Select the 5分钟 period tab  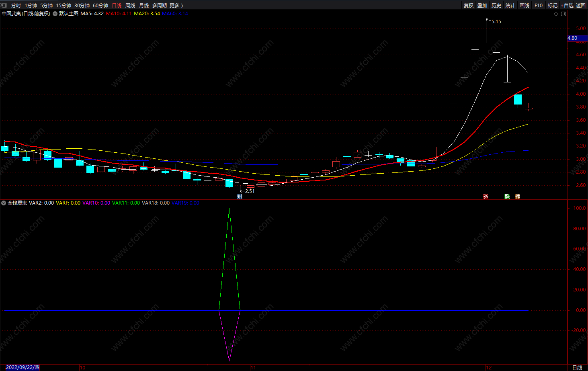[x=46, y=6]
